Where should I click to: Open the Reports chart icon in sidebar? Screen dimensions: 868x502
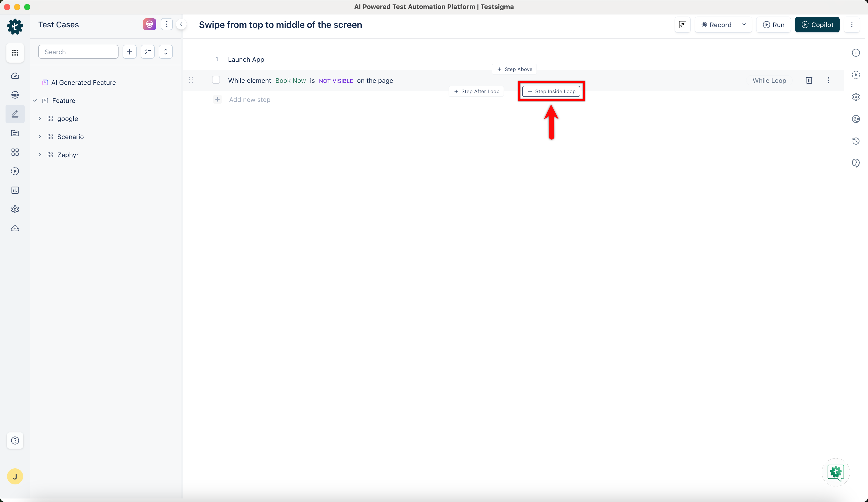pos(15,191)
